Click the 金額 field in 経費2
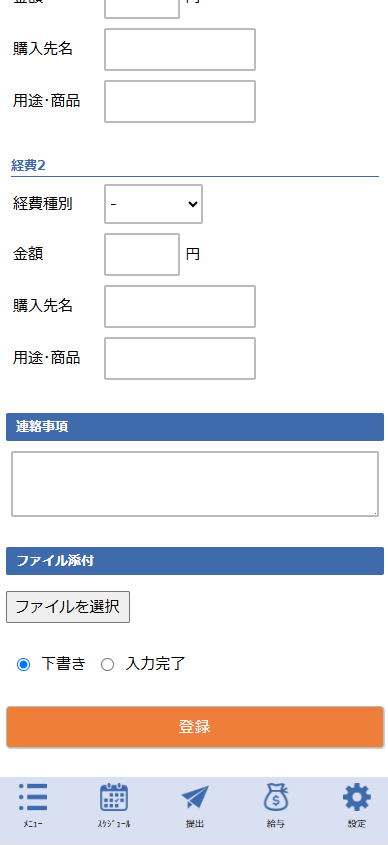Viewport: 388px width, 845px height. coord(142,254)
